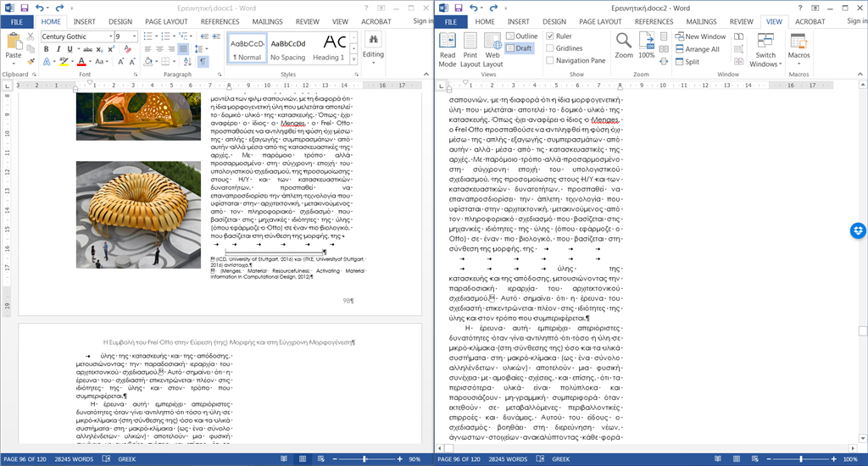Image resolution: width=868 pixels, height=466 pixels.
Task: Click the Page Width zoom icon
Action: point(664,62)
